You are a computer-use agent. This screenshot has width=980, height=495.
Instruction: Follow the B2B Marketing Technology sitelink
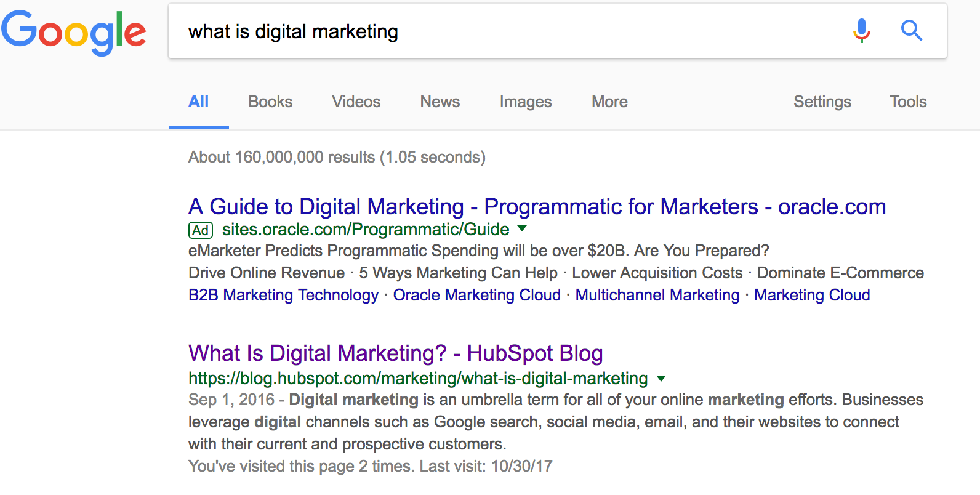pyautogui.click(x=283, y=295)
